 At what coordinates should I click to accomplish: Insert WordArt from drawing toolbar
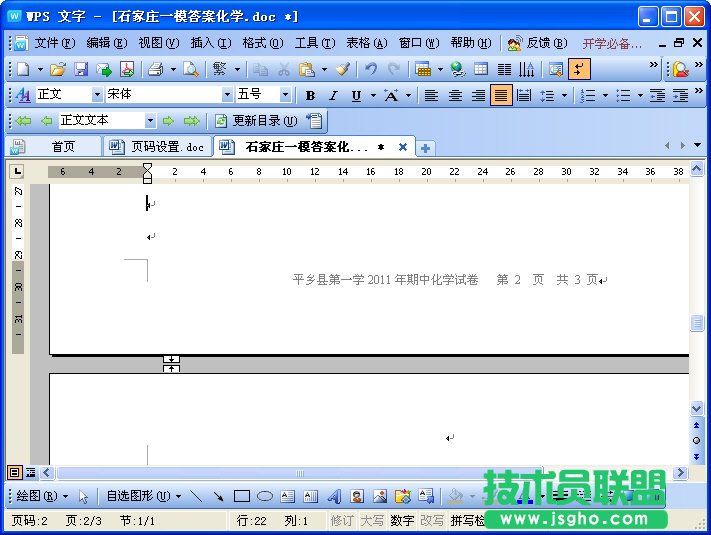(x=334, y=496)
